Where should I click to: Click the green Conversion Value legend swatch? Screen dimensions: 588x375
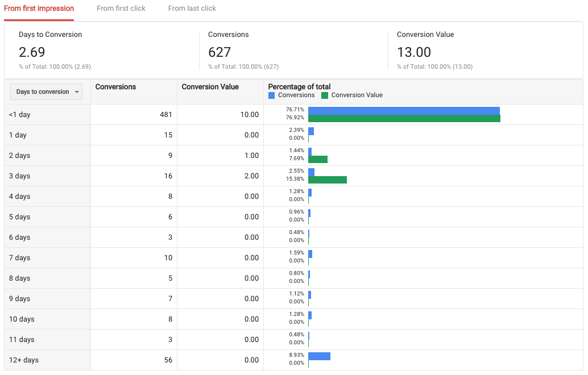pos(325,95)
